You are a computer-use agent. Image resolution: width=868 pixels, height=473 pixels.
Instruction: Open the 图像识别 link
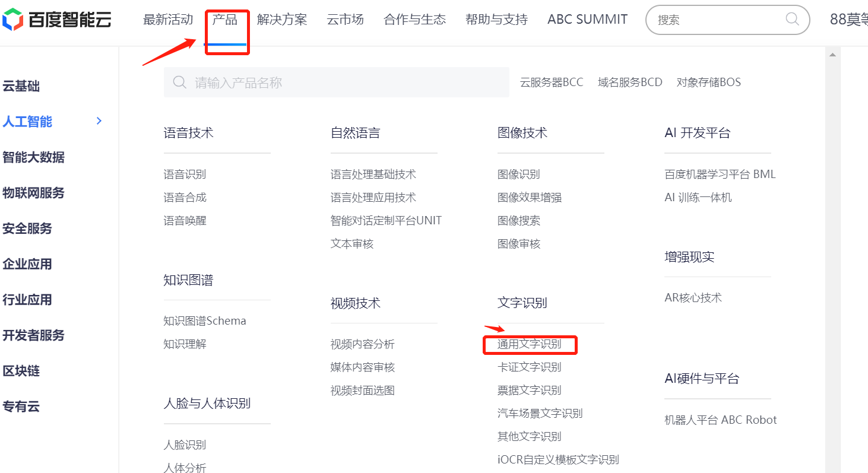519,174
